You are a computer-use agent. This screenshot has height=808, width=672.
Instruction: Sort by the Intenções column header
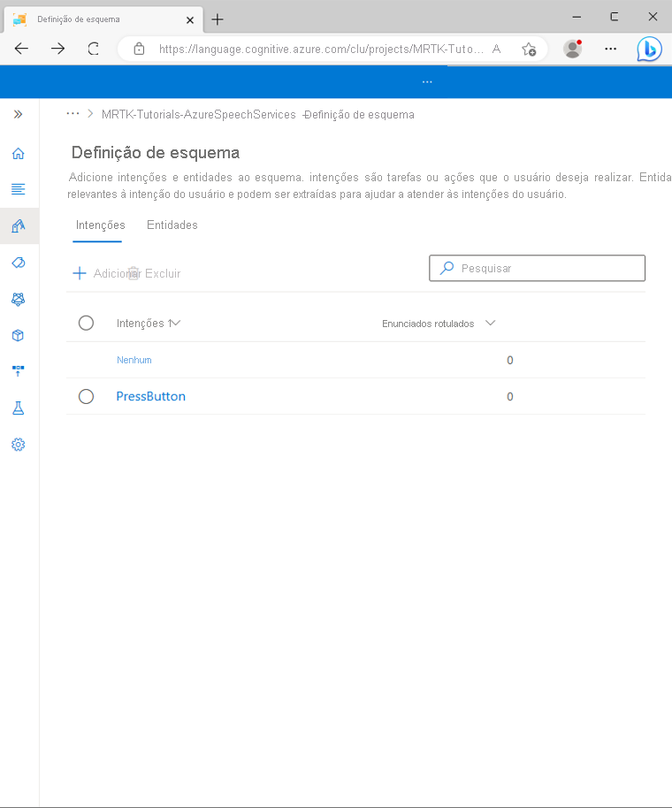coord(144,323)
